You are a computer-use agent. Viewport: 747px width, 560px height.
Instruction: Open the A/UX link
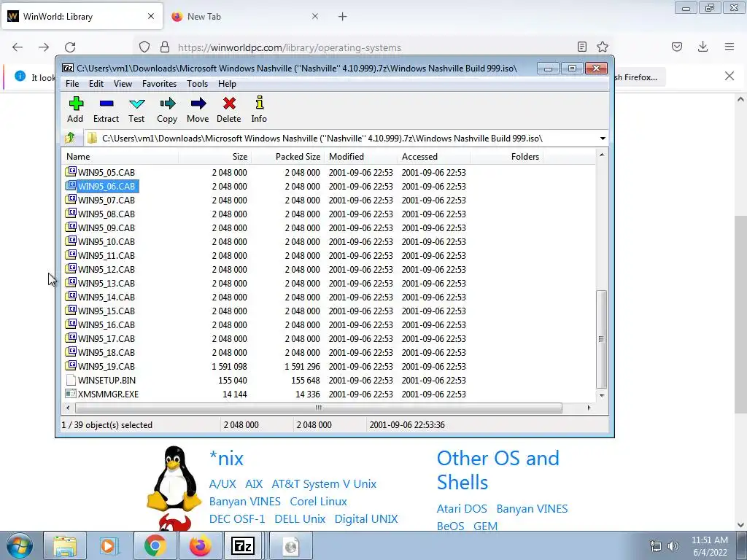(x=222, y=484)
